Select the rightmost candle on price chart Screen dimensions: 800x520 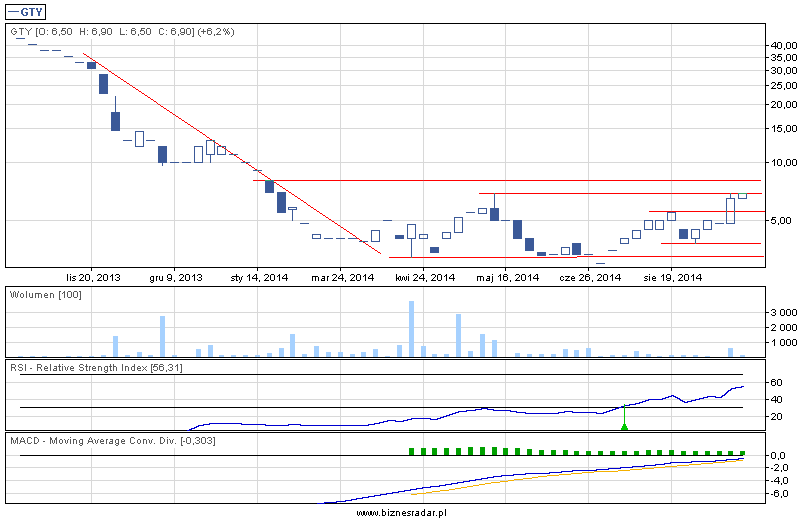(743, 195)
